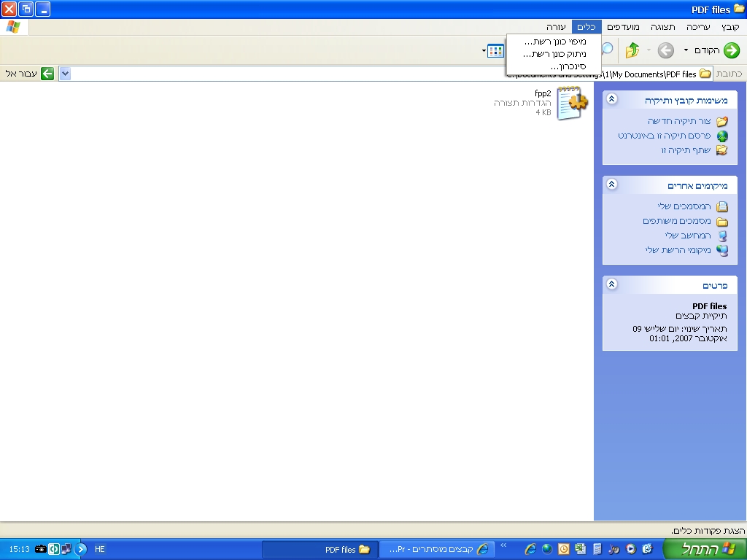Select Map Network Drive (מיפוי כונן רשת)
The width and height of the screenshot is (747, 560).
[554, 42]
